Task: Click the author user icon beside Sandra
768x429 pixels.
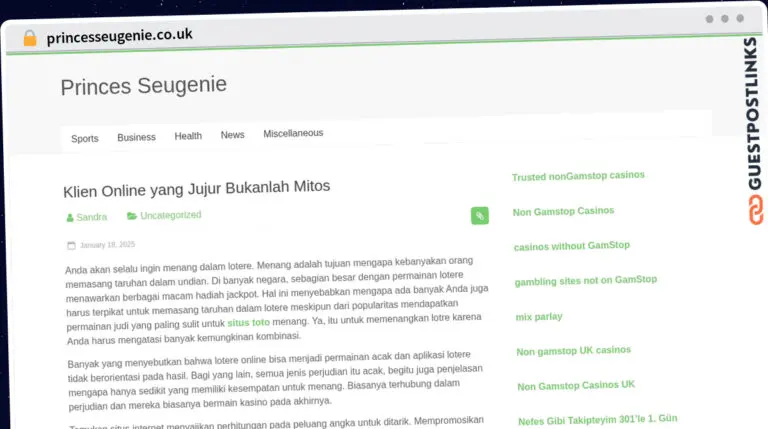Action: click(70, 217)
